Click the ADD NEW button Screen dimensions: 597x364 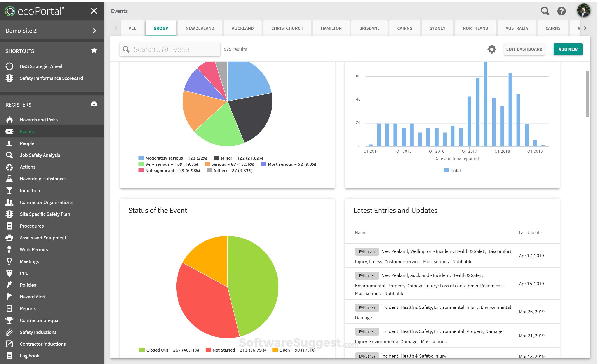[568, 49]
